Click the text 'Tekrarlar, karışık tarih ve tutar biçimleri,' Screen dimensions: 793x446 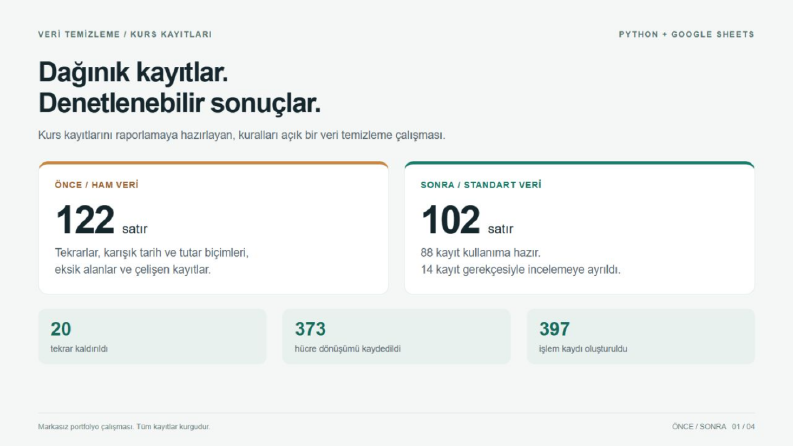coord(152,252)
